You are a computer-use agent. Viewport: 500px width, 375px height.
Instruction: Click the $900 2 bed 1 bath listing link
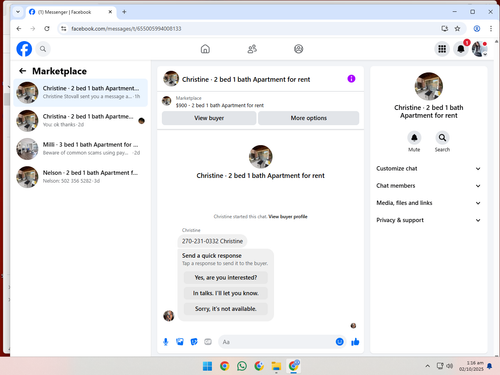[220, 105]
